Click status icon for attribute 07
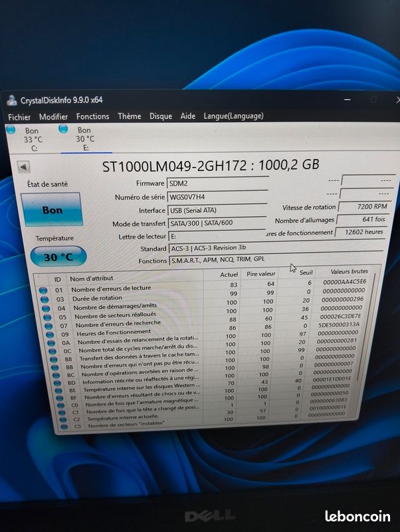Image resolution: width=400 pixels, height=532 pixels. [49, 326]
